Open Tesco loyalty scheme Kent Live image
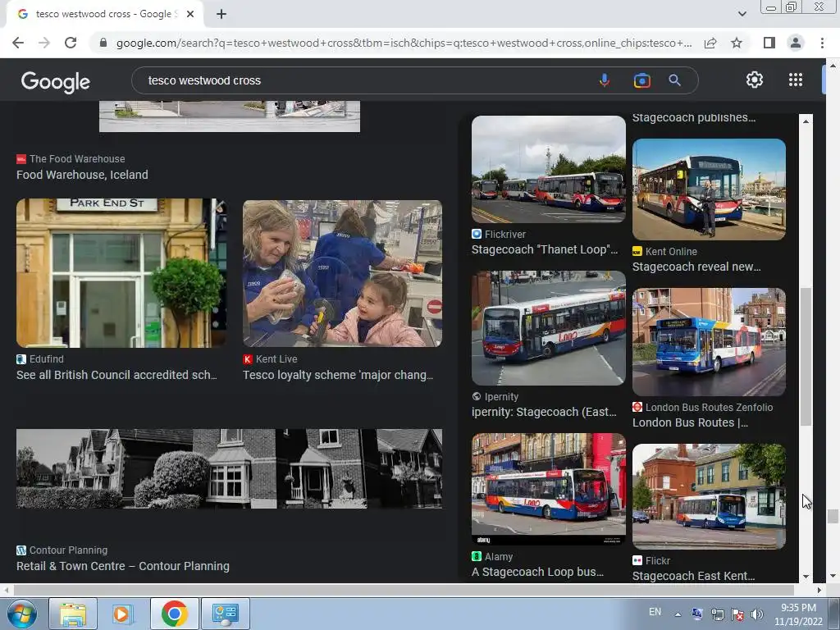Image resolution: width=840 pixels, height=630 pixels. coord(342,273)
